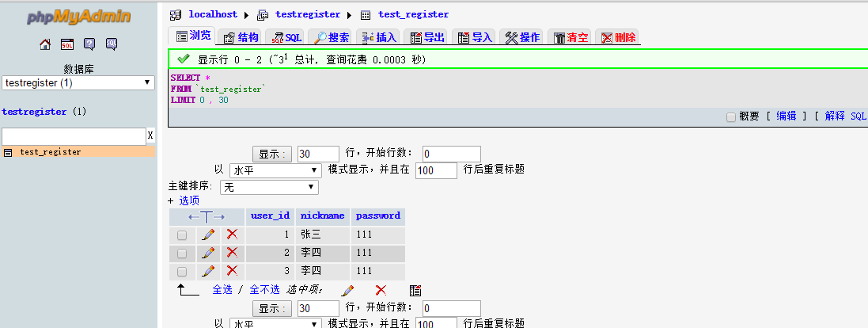Open the SQL query window icon in sidebar

67,44
